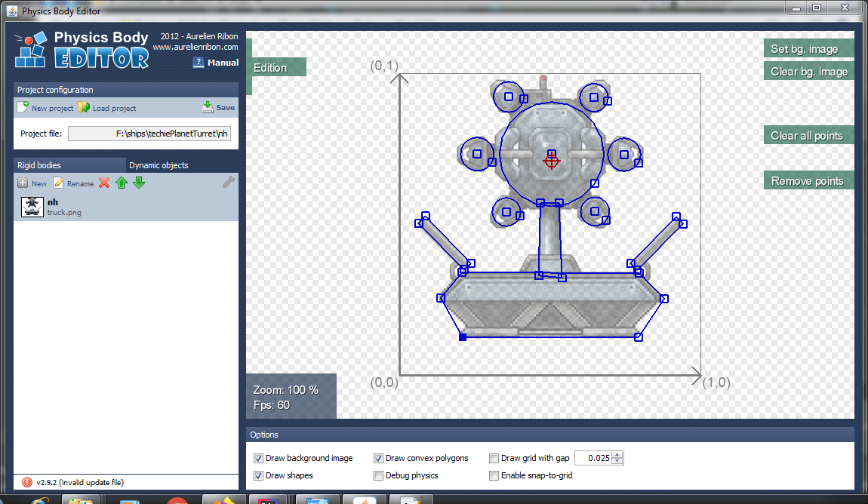The height and width of the screenshot is (504, 868).
Task: Click Remove points button
Action: tap(809, 181)
